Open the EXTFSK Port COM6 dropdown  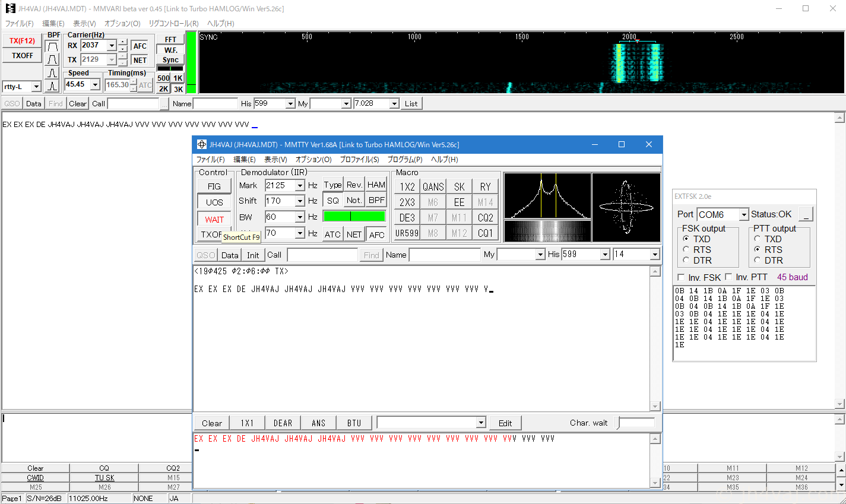point(744,214)
